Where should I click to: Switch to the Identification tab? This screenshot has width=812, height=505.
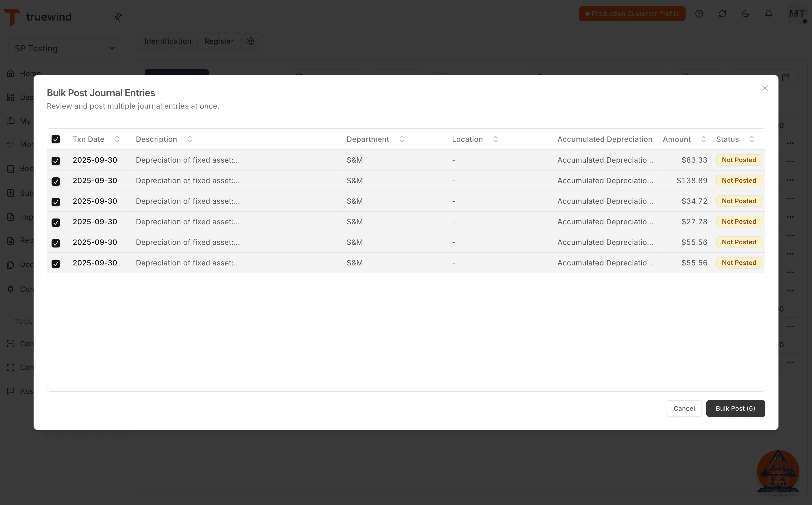[x=167, y=41]
